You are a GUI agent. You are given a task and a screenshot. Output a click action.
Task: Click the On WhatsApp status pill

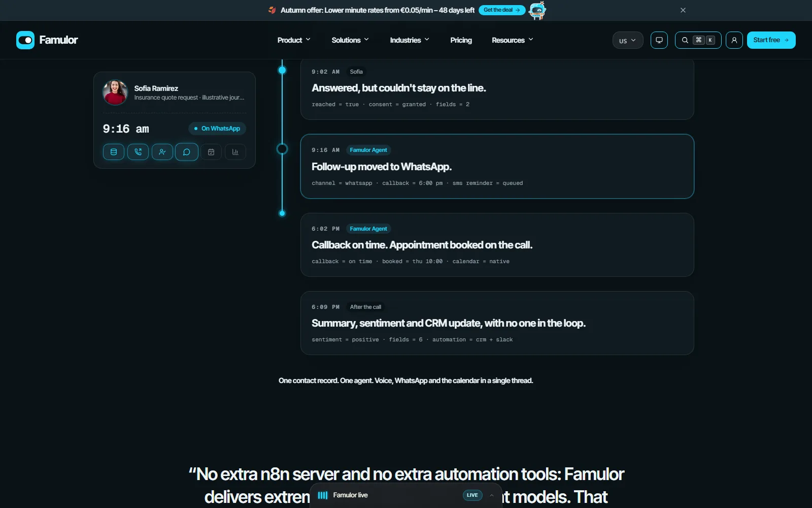(217, 129)
